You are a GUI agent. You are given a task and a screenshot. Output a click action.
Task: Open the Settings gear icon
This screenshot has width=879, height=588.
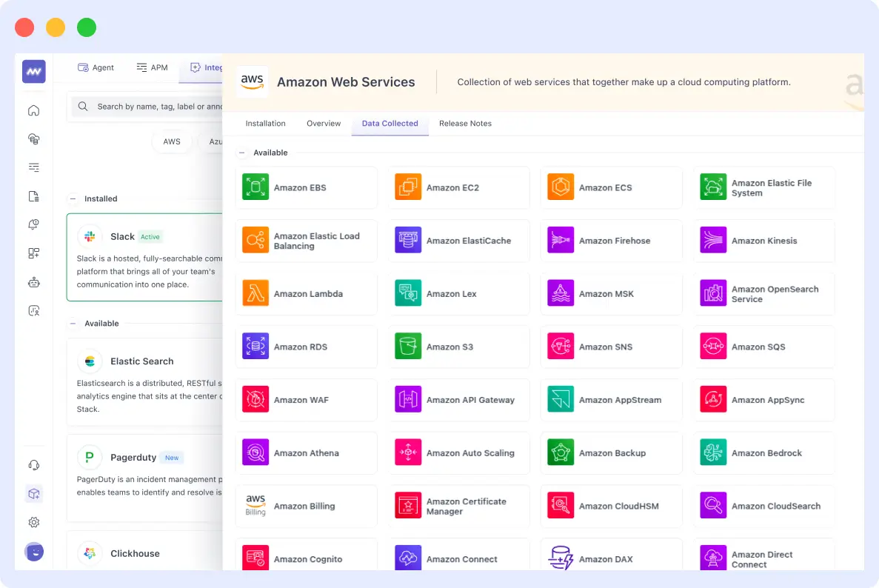pos(33,522)
